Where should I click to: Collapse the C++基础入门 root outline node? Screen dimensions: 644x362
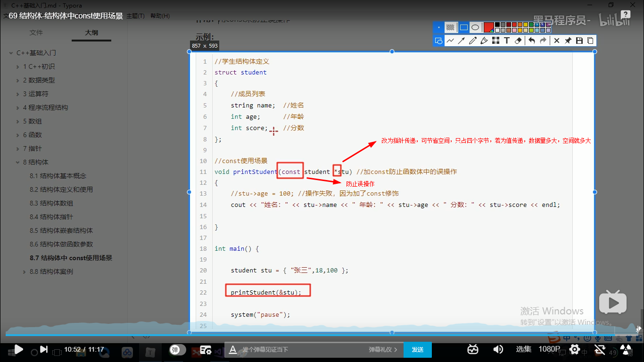click(11, 53)
